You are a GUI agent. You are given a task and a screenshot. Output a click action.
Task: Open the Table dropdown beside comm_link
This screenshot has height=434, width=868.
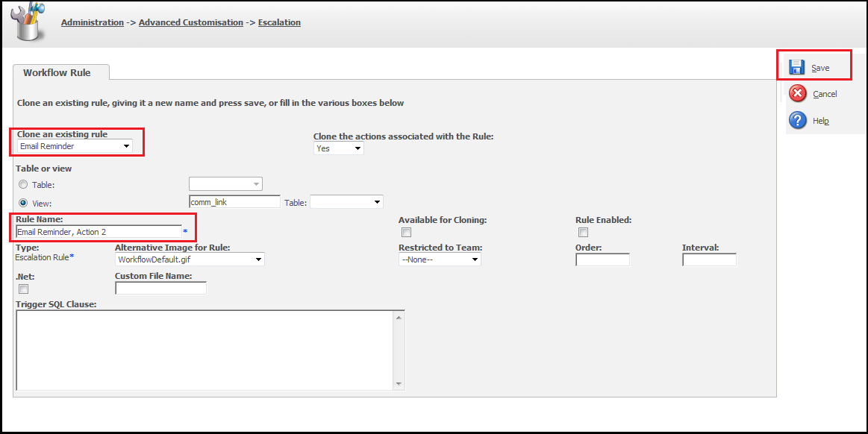pos(346,202)
